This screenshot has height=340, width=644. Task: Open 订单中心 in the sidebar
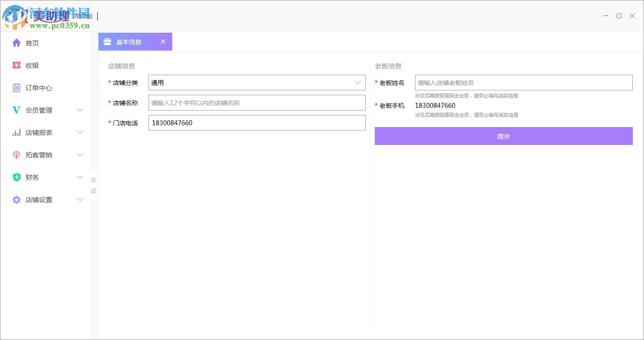(x=39, y=88)
